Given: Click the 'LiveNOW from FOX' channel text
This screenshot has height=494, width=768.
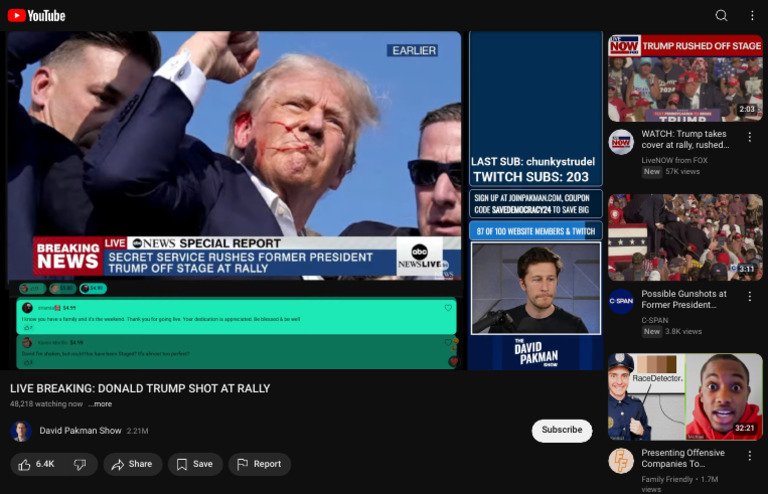Looking at the screenshot, I should (674, 160).
